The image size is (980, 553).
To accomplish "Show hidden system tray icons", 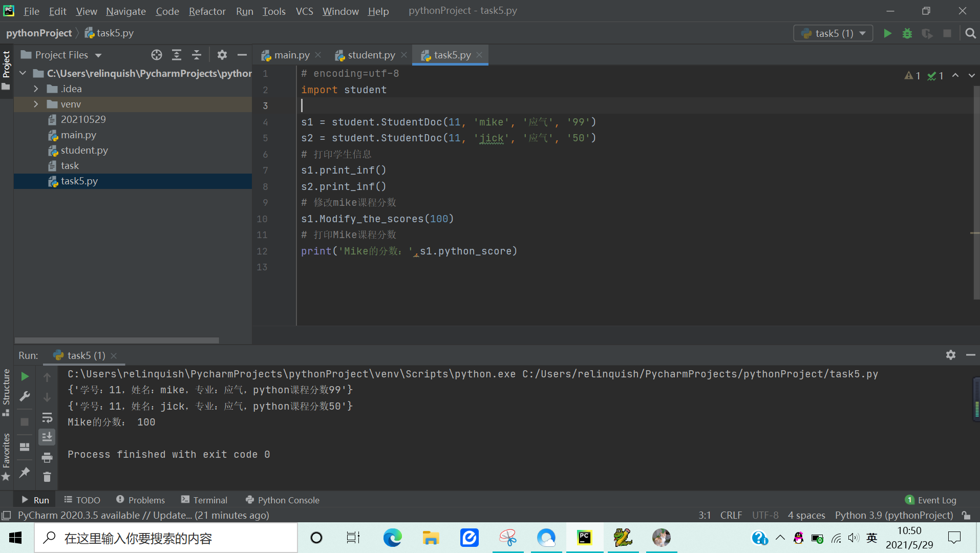I will (x=780, y=538).
